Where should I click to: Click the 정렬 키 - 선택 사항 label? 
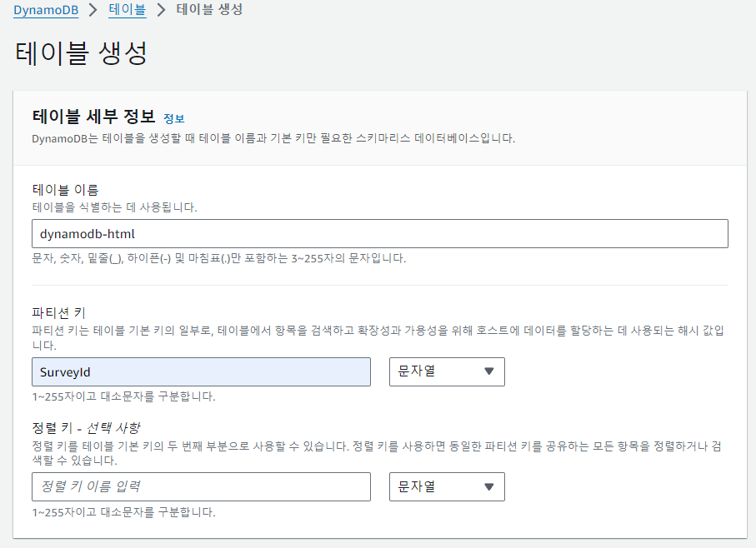86,427
